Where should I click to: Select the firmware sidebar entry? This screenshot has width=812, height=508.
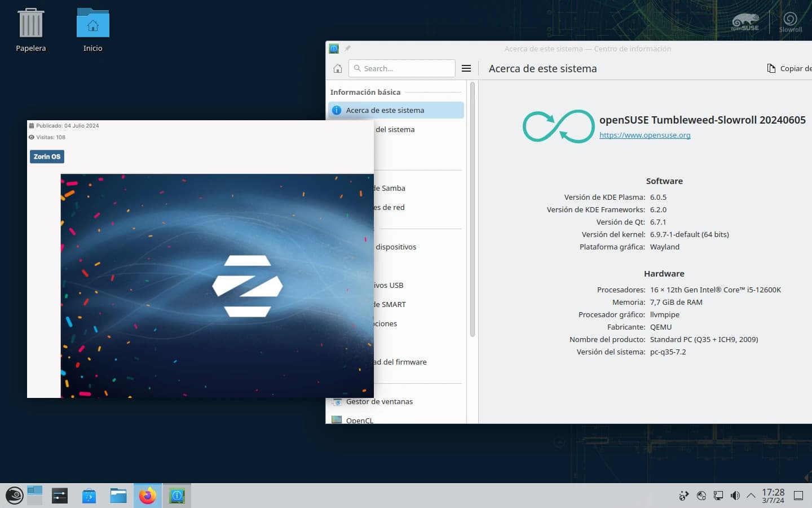418,362
